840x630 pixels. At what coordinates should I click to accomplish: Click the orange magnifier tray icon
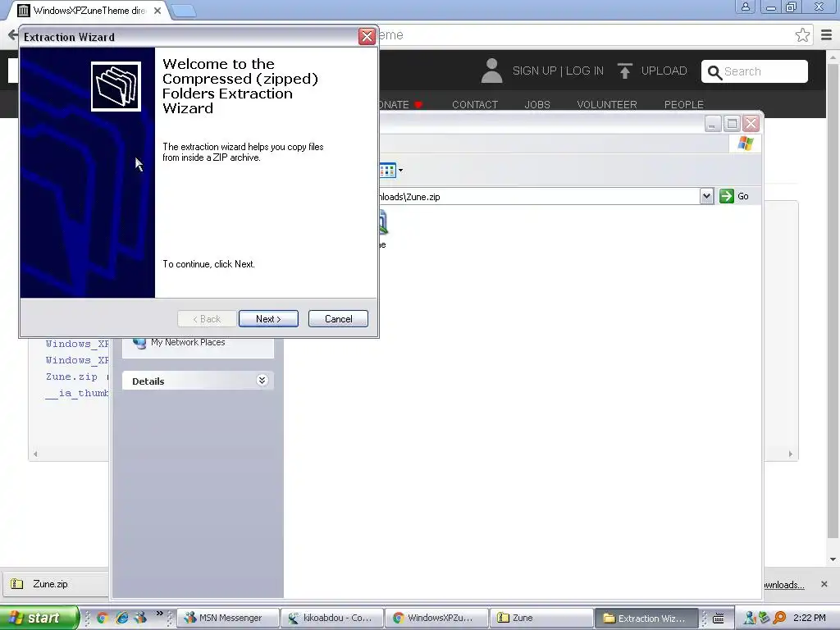(779, 618)
